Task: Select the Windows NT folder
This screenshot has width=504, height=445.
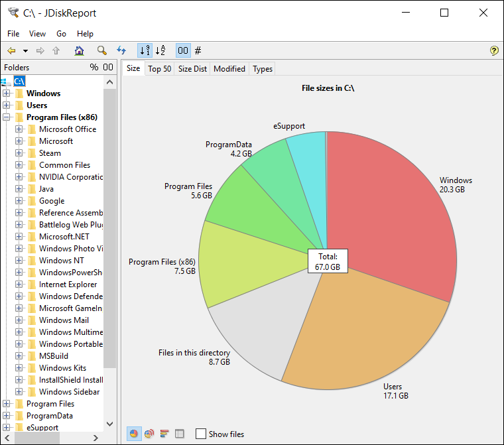Action: coord(62,261)
